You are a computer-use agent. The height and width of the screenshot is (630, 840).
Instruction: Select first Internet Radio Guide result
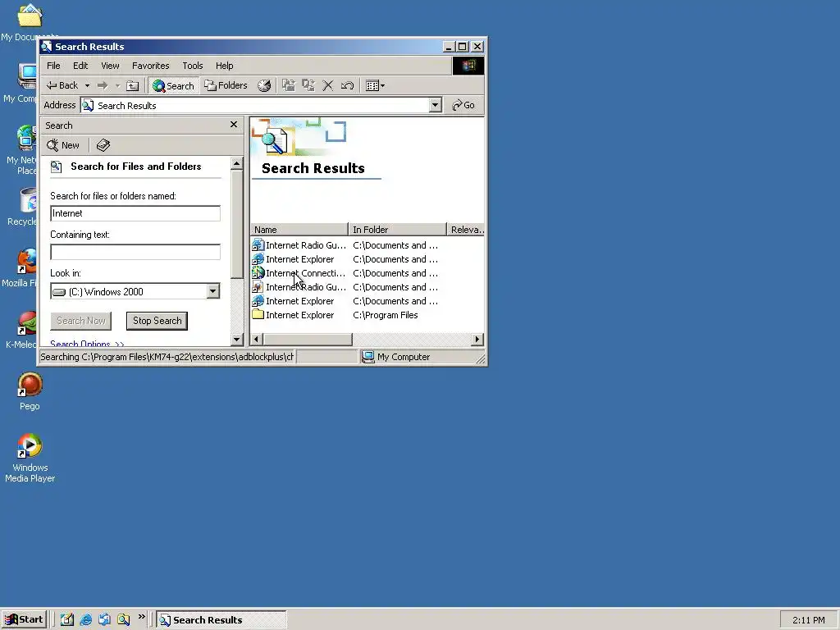299,245
